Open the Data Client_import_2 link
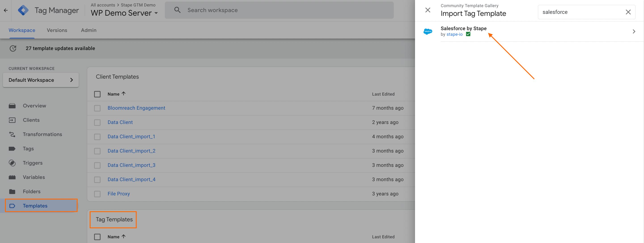Image resolution: width=644 pixels, height=243 pixels. [x=131, y=151]
